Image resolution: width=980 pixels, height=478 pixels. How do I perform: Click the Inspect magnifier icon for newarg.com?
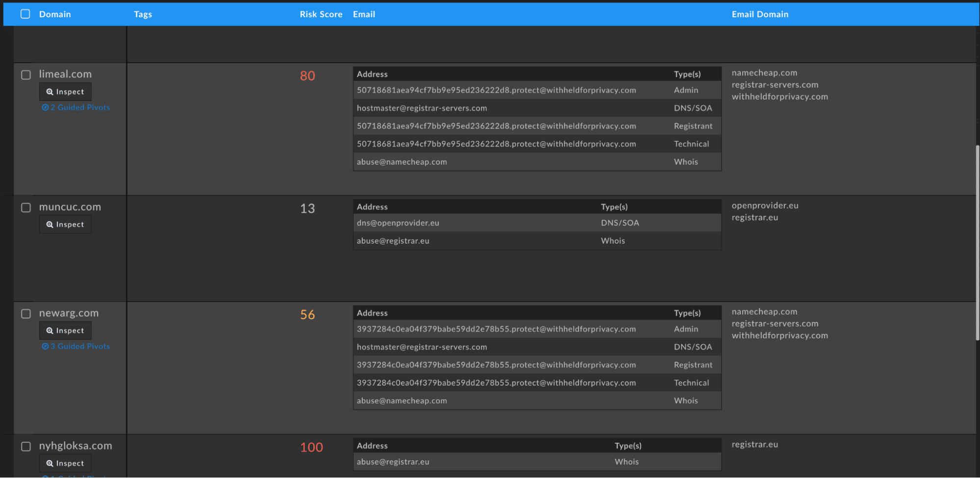point(50,330)
